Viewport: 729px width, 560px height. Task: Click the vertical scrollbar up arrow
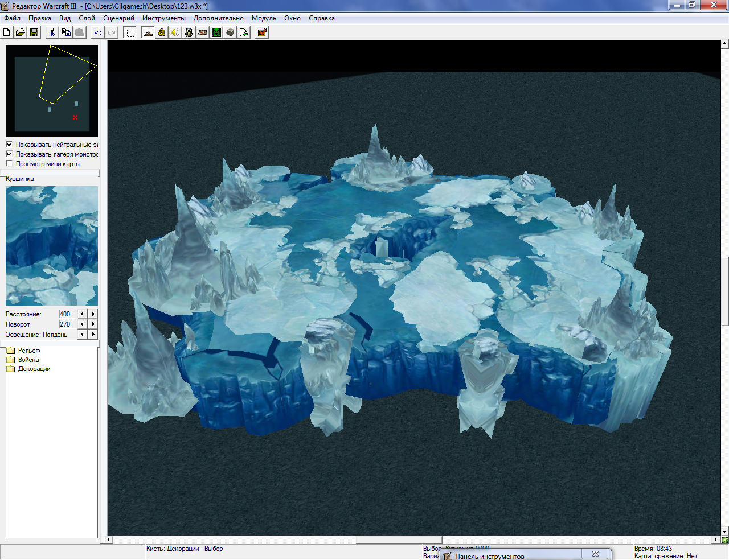click(x=725, y=43)
